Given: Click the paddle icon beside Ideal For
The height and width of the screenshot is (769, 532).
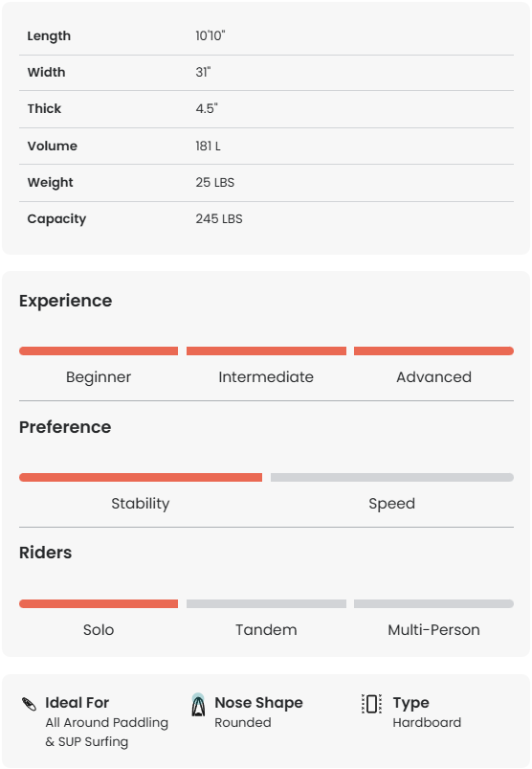Looking at the screenshot, I should [x=30, y=704].
